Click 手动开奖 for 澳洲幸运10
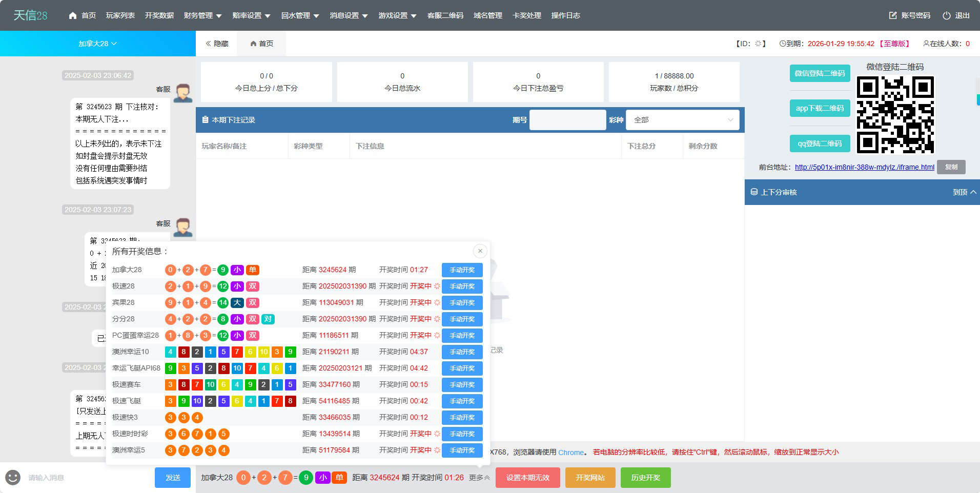This screenshot has width=980, height=493. point(462,352)
